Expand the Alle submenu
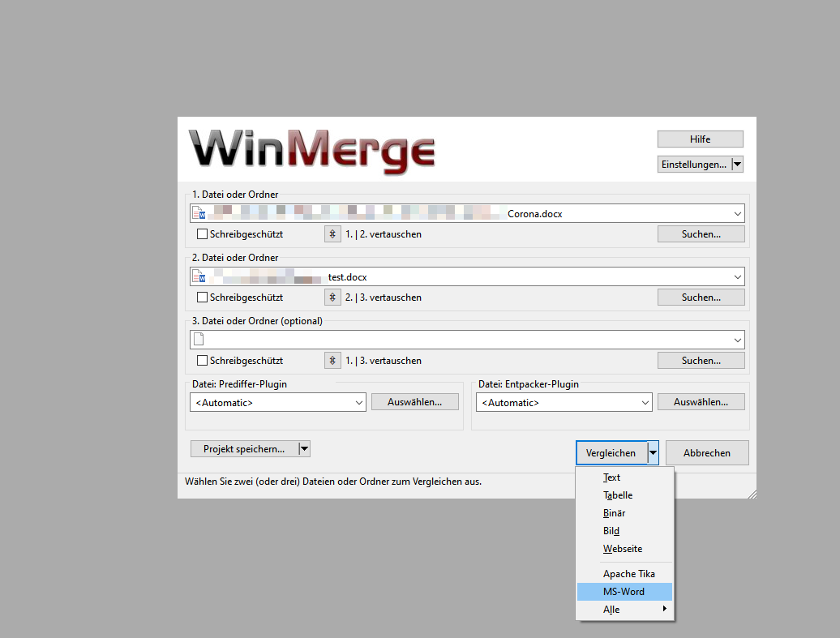The image size is (840, 638). 624,610
